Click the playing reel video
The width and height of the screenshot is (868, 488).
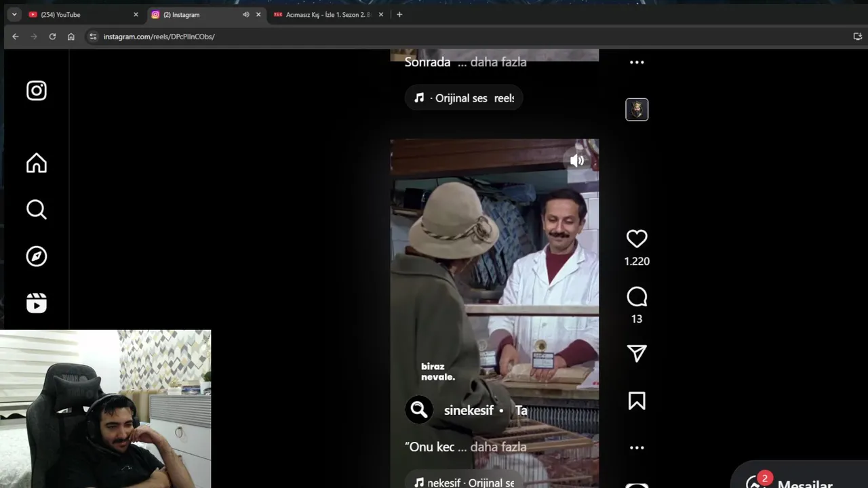(494, 313)
